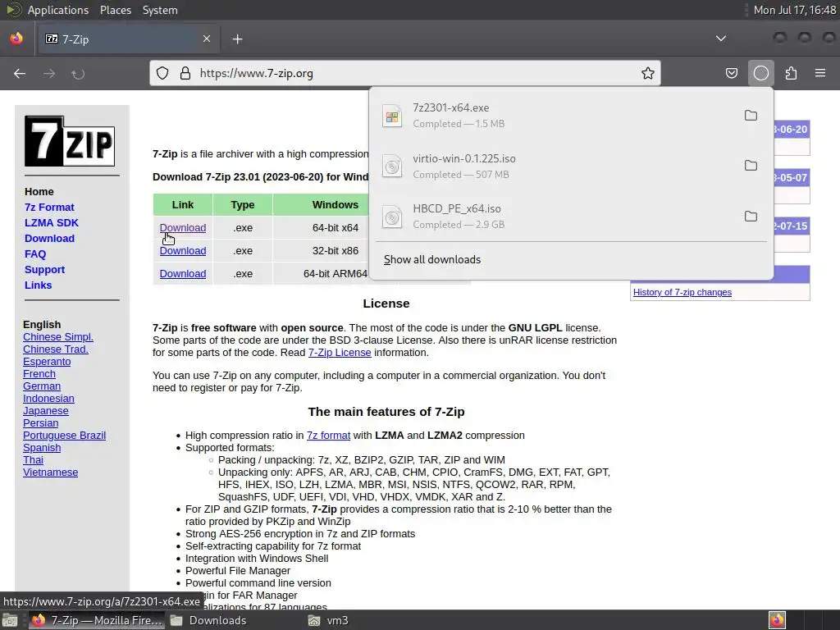
Task: Expand the list all tabs chevron
Action: point(721,39)
